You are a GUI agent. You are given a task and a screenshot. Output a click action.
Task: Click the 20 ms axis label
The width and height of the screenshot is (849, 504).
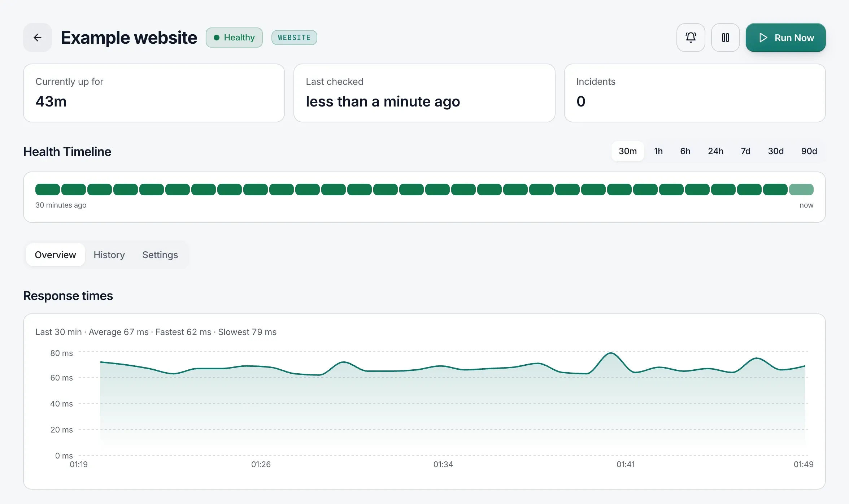(61, 430)
